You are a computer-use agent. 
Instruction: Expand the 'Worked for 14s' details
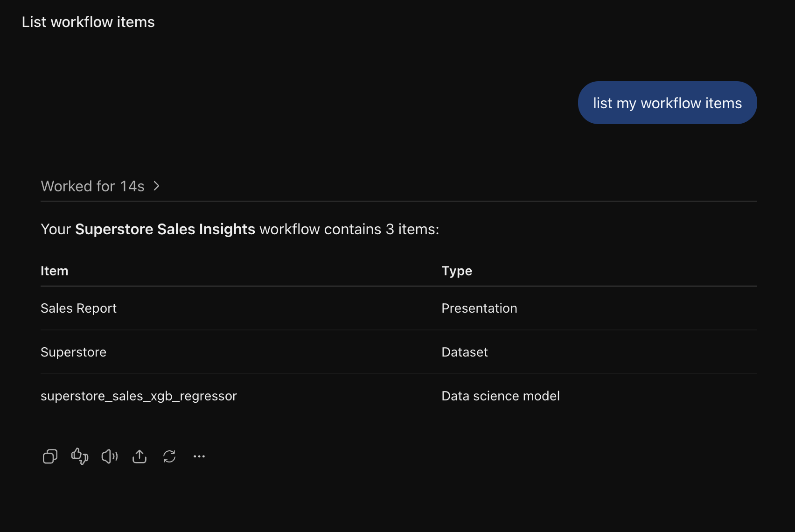coord(100,186)
